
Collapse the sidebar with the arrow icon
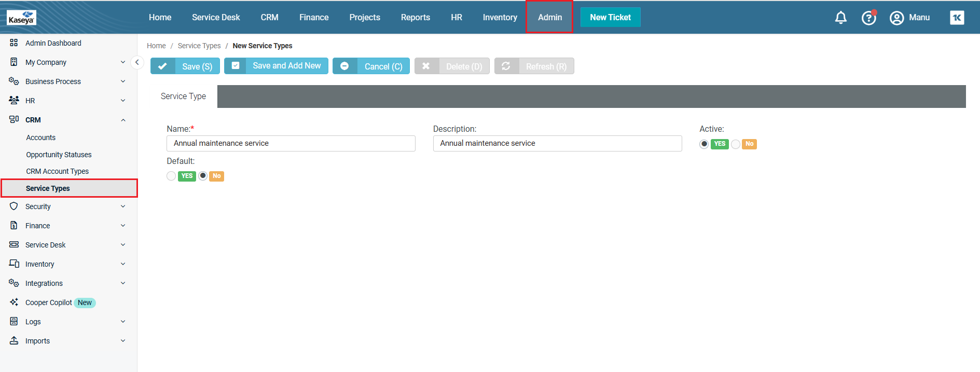tap(137, 62)
